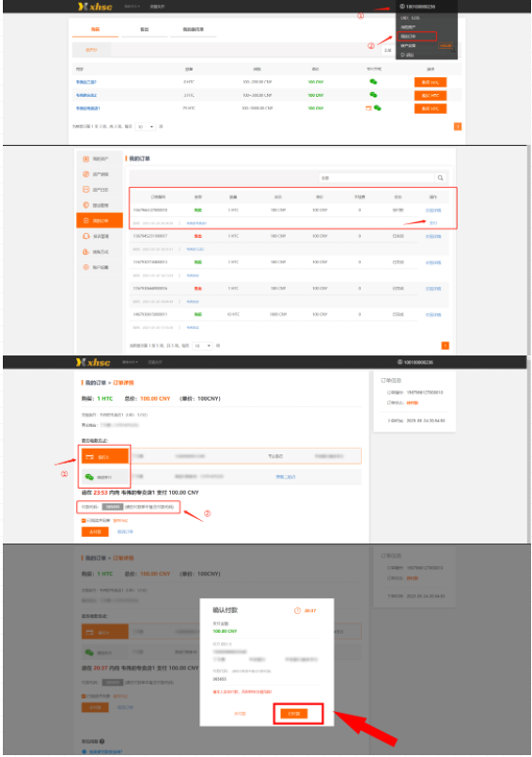Image resolution: width=532 pixels, height=757 pixels.
Task: Expand the header dropdown menu next to the xhse logo
Action: pos(132,7)
